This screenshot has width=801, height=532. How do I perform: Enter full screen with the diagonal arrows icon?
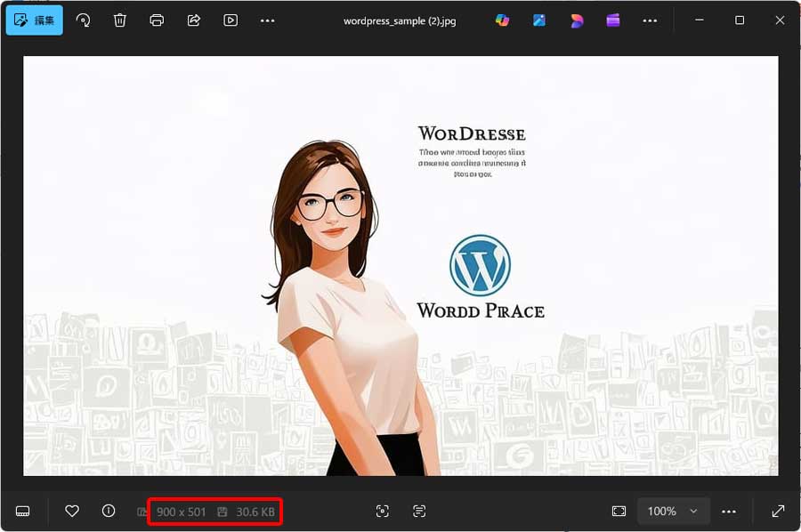pyautogui.click(x=778, y=511)
